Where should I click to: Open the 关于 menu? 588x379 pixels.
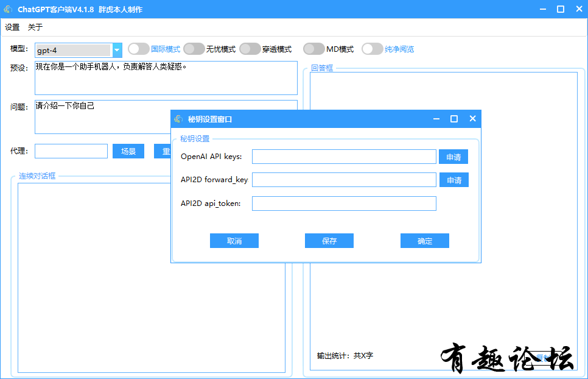(35, 27)
